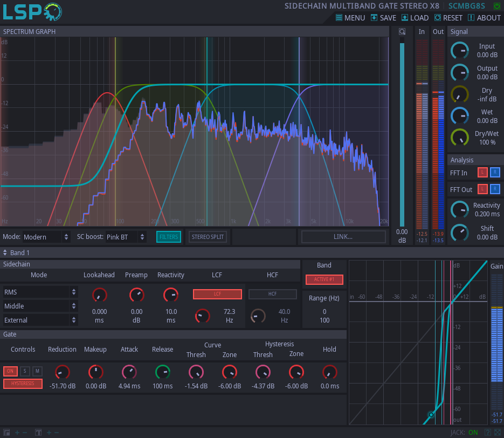Open the MENU item in header
Image resolution: width=504 pixels, height=438 pixels.
click(350, 18)
